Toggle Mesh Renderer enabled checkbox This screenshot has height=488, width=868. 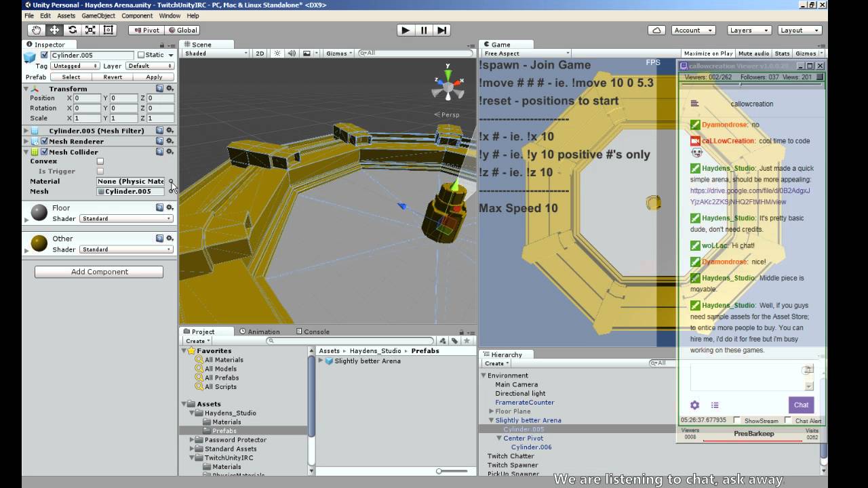(44, 141)
